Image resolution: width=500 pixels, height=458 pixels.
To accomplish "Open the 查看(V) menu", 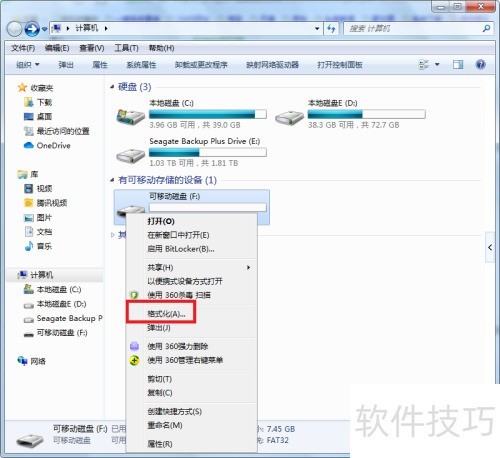I will [92, 48].
